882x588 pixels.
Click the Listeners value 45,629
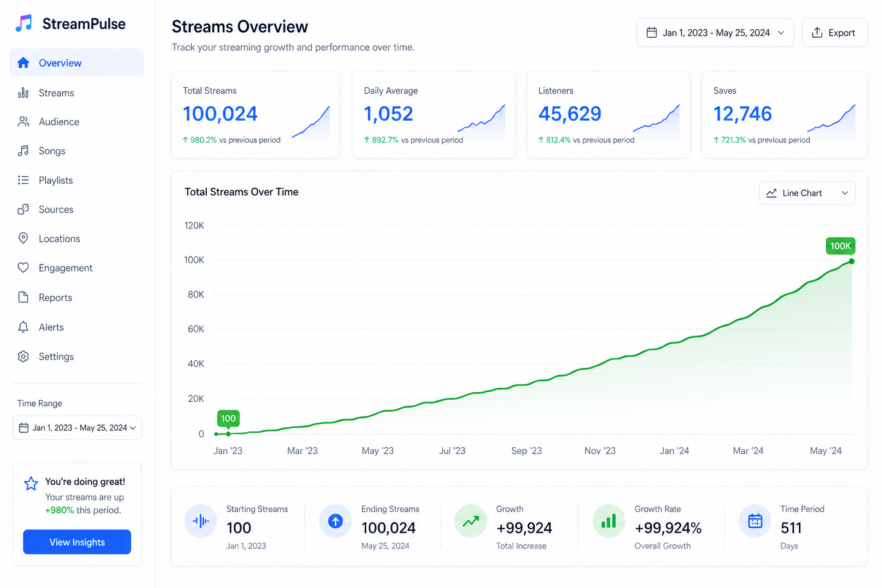pyautogui.click(x=570, y=114)
